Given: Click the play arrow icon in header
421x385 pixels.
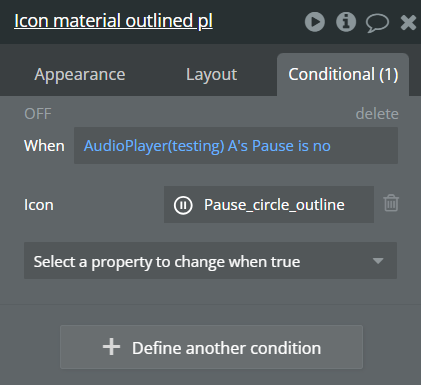Looking at the screenshot, I should [x=315, y=22].
